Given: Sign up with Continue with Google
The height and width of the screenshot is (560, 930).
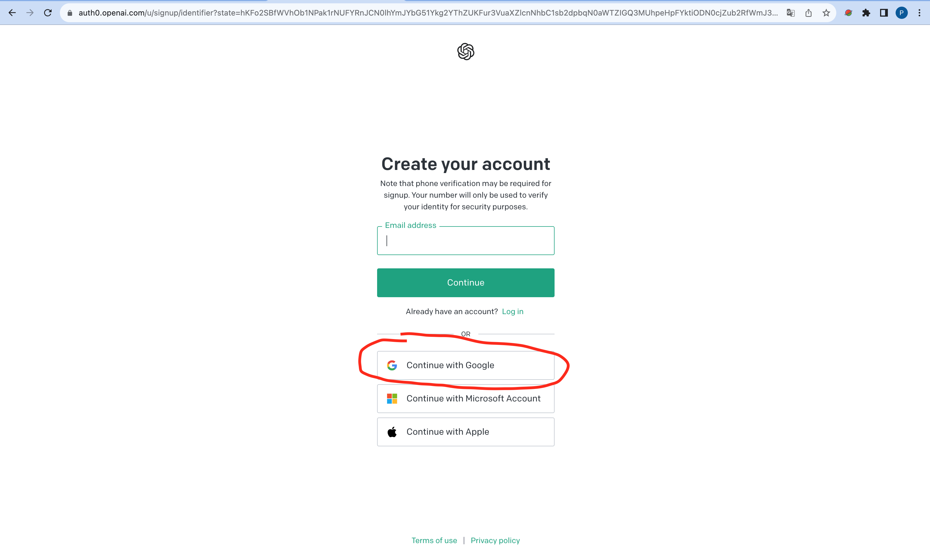Looking at the screenshot, I should 465,365.
